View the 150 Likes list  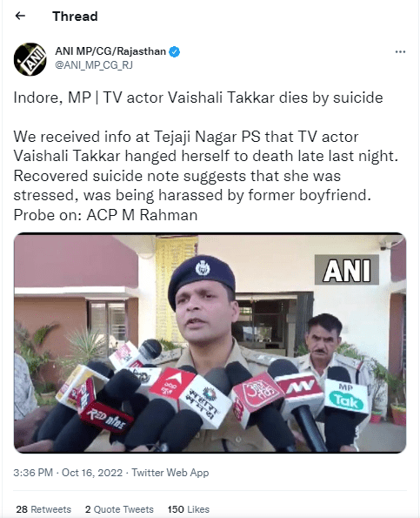tap(189, 509)
